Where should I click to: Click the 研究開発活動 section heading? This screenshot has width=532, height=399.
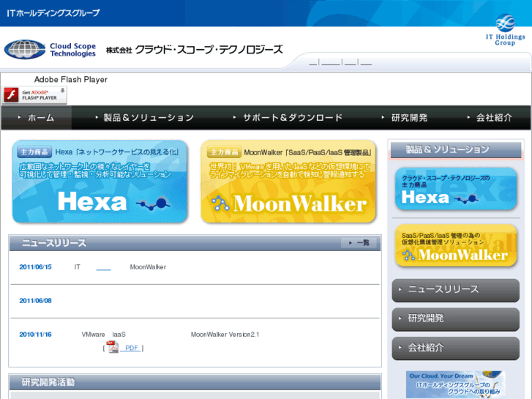pos(48,382)
